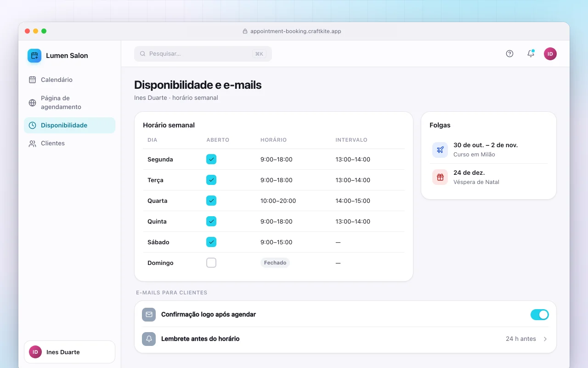
Task: Open help via question mark icon
Action: pyautogui.click(x=509, y=54)
